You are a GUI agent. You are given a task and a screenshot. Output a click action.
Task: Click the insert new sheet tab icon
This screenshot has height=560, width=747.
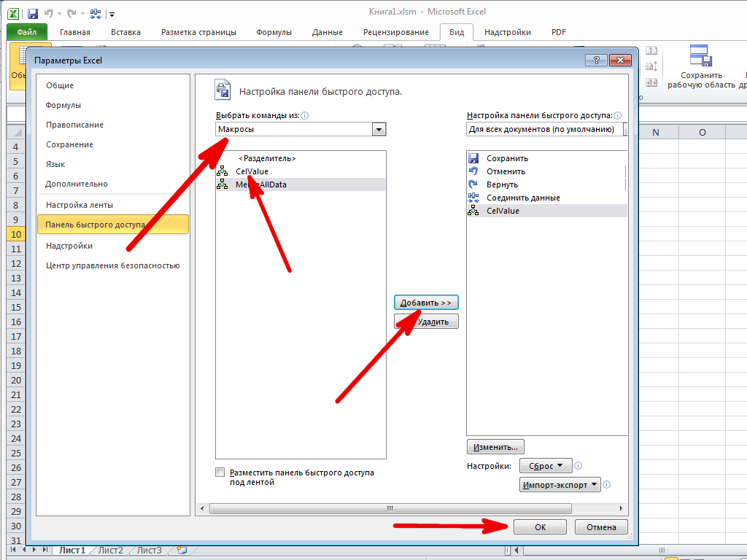[x=182, y=551]
